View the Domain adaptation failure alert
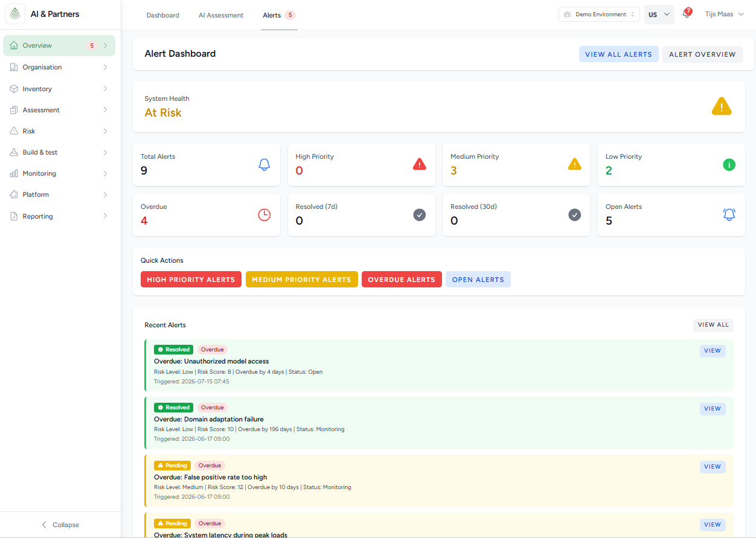The width and height of the screenshot is (756, 538). (713, 409)
